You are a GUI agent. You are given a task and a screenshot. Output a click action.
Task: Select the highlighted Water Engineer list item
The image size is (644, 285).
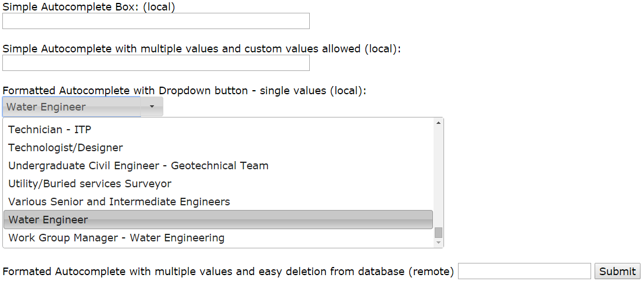(x=218, y=220)
